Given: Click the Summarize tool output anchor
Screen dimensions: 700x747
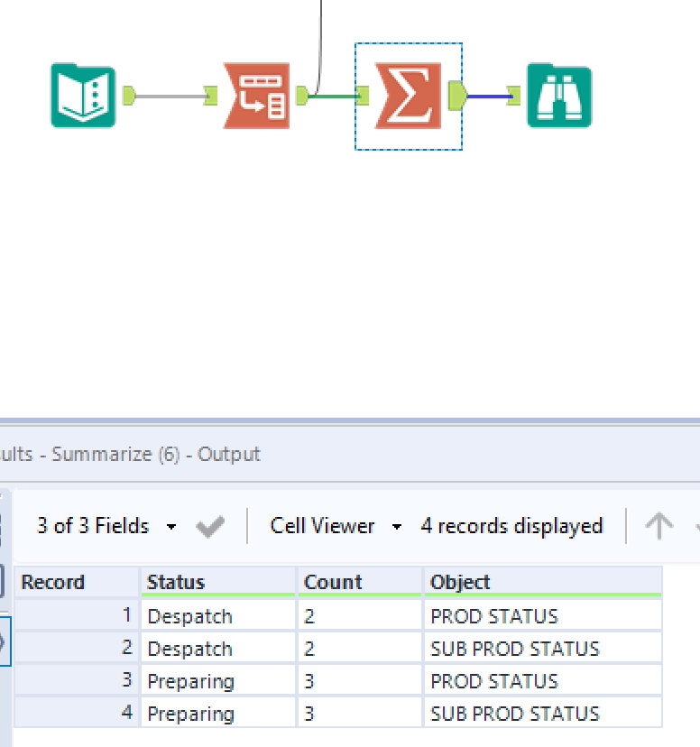Looking at the screenshot, I should (457, 95).
